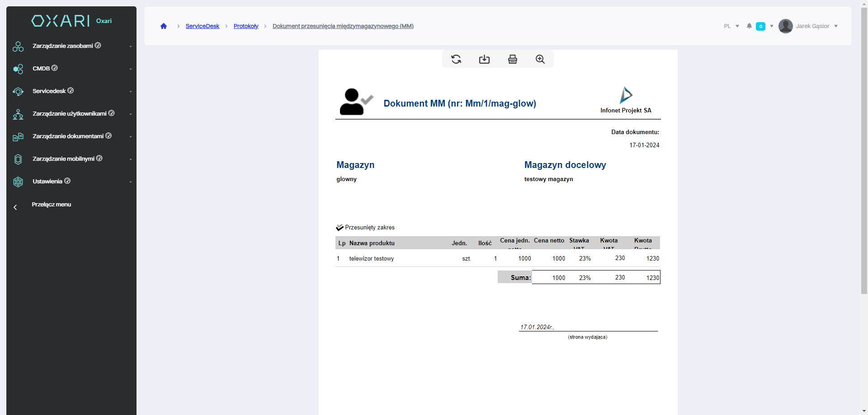Print the document using printer icon
This screenshot has width=868, height=415.
(512, 59)
